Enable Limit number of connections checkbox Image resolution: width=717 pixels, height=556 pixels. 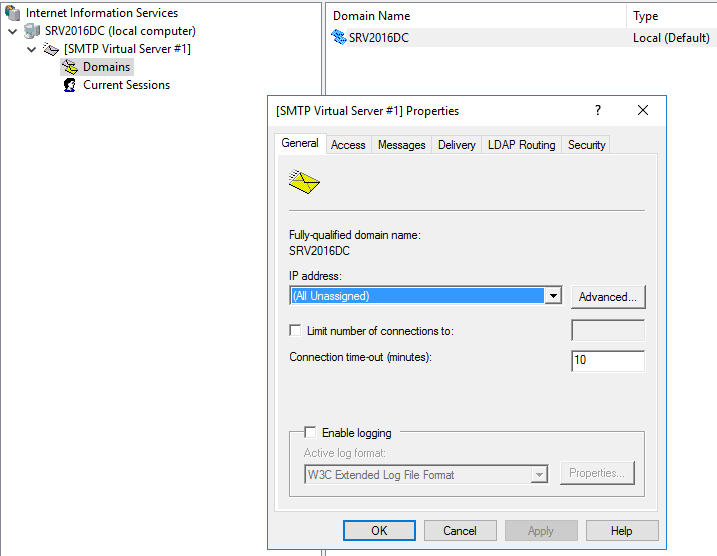295,330
